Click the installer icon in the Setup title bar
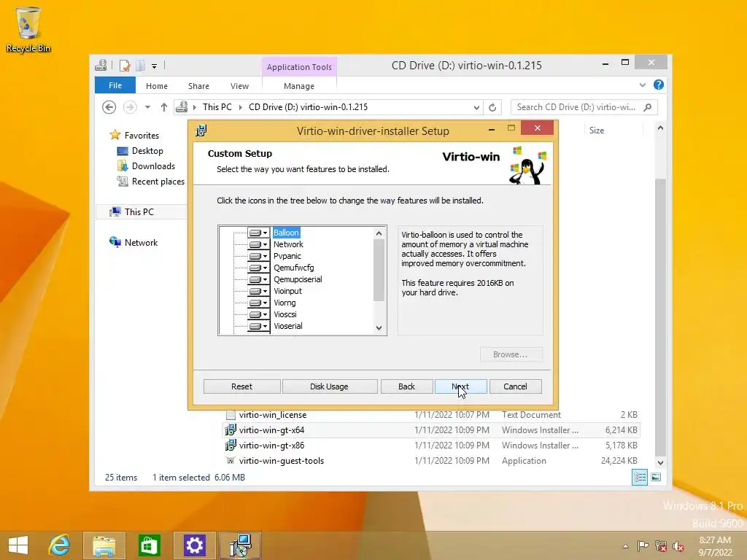 (x=201, y=131)
